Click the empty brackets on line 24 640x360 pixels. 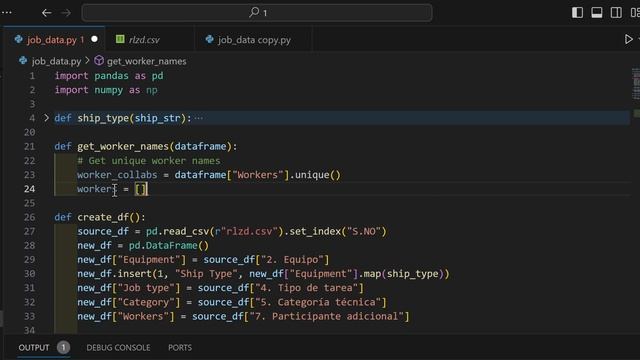click(x=140, y=189)
